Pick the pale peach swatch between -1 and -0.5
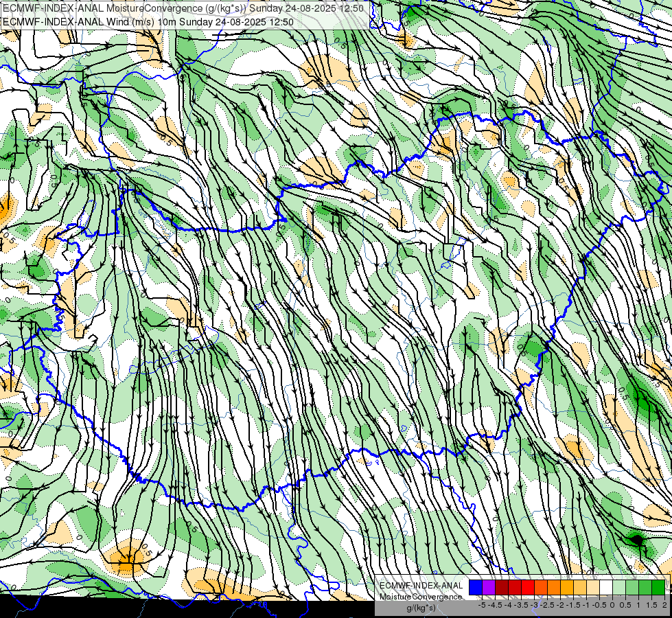Viewport: 672px width, 618px height. [593, 587]
